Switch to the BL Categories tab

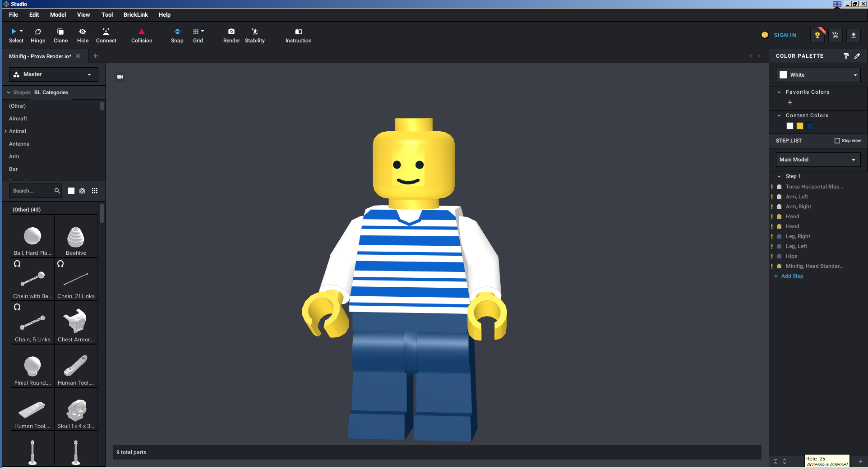(x=51, y=92)
